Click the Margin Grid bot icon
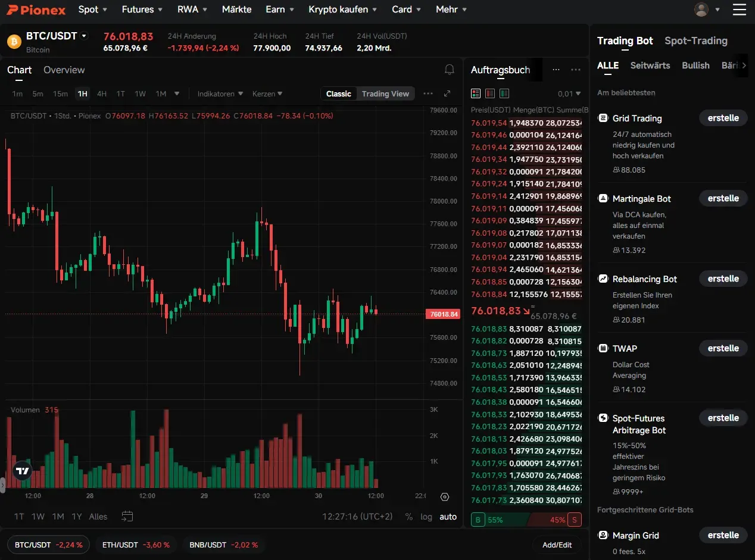The width and height of the screenshot is (755, 560). coord(603,535)
